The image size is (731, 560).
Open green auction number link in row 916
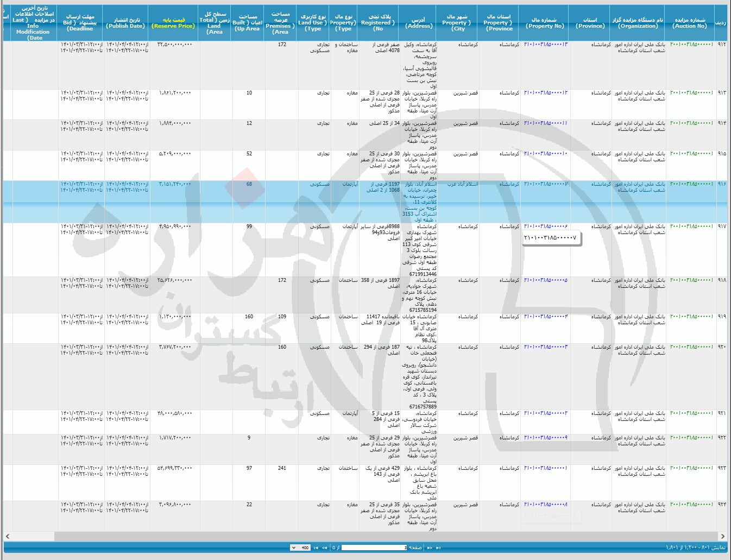point(691,184)
